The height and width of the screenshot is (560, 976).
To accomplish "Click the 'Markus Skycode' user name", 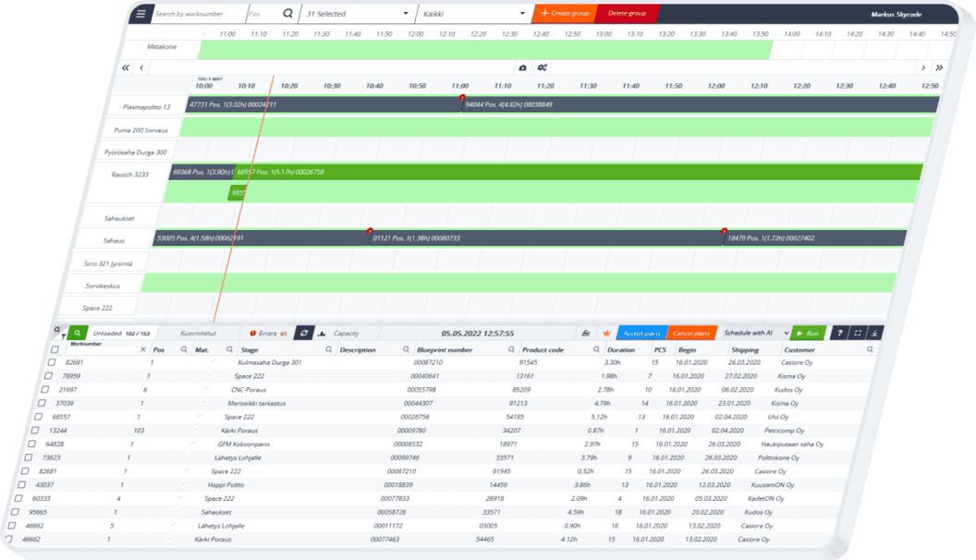I will [897, 14].
